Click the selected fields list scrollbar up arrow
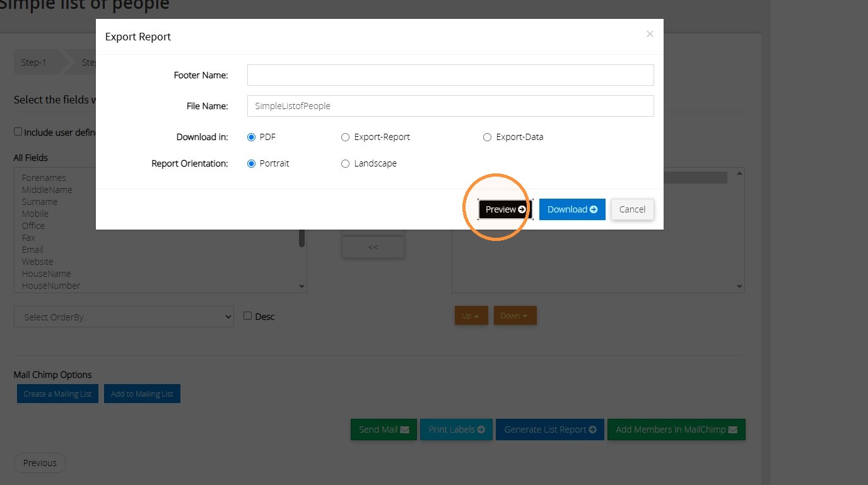Screen dimensions: 868x485 [x=740, y=173]
